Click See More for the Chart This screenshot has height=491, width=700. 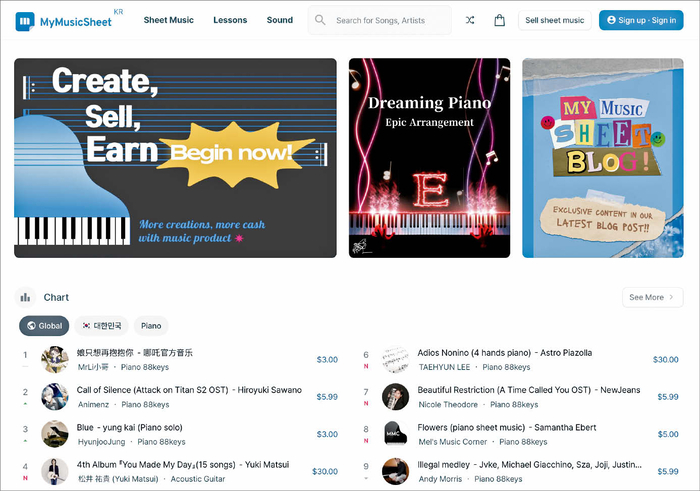click(x=652, y=297)
